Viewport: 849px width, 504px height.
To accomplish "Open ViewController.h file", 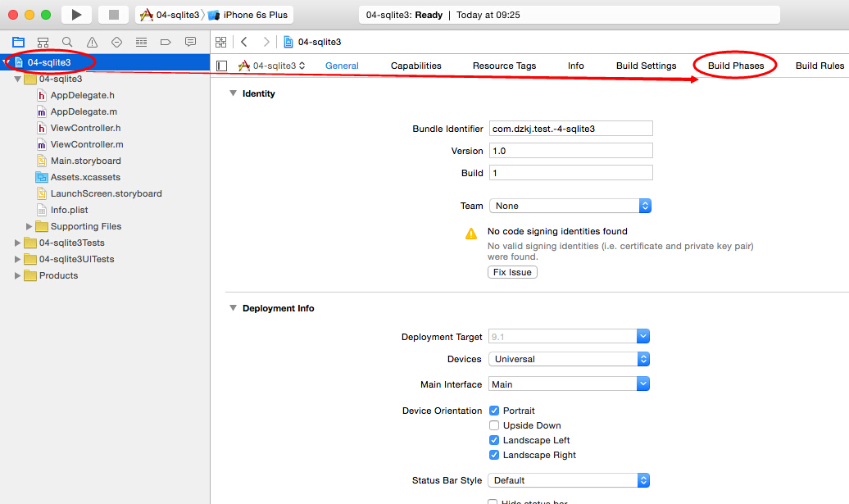I will (85, 128).
